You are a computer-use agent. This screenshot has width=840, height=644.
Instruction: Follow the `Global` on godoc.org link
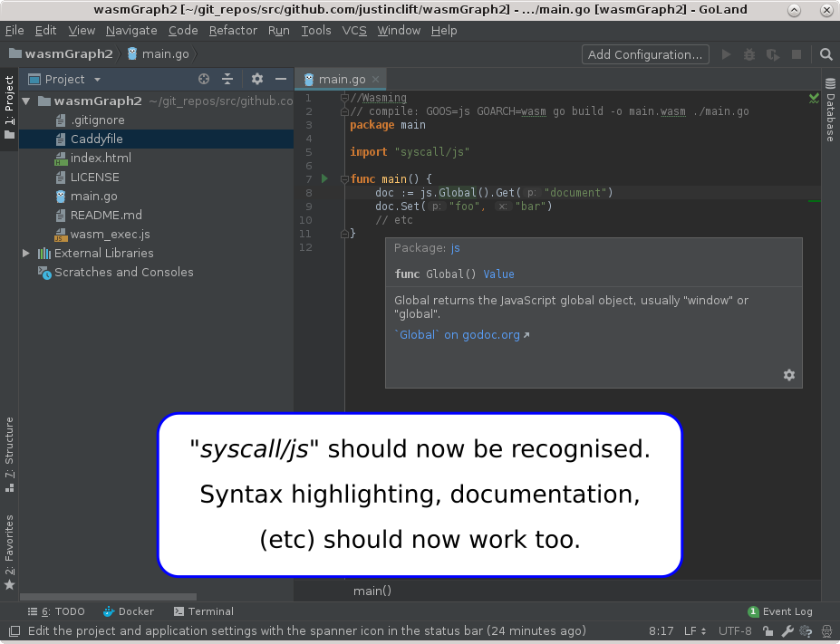pyautogui.click(x=462, y=334)
